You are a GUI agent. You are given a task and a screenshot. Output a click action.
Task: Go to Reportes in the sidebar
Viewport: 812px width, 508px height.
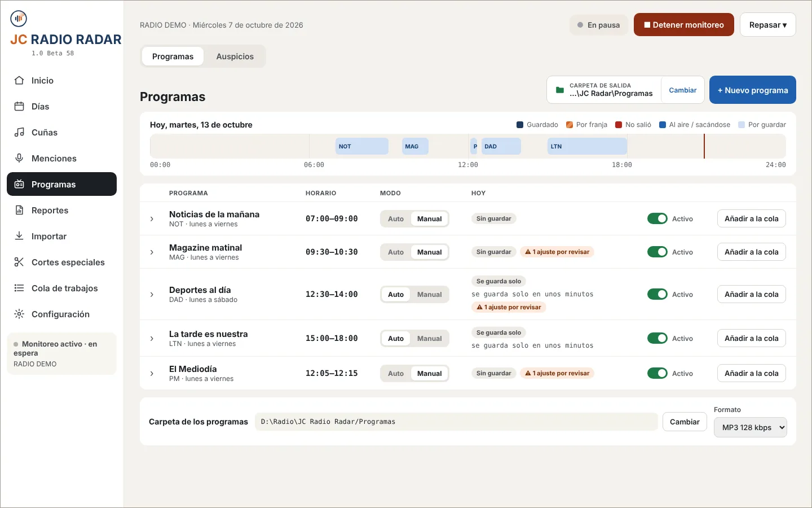61,211
